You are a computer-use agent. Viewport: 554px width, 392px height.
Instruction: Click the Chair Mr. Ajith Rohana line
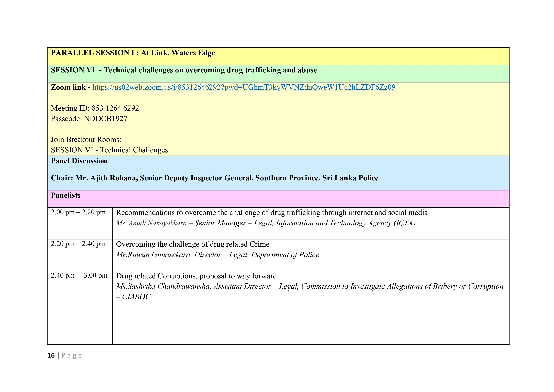coord(215,178)
